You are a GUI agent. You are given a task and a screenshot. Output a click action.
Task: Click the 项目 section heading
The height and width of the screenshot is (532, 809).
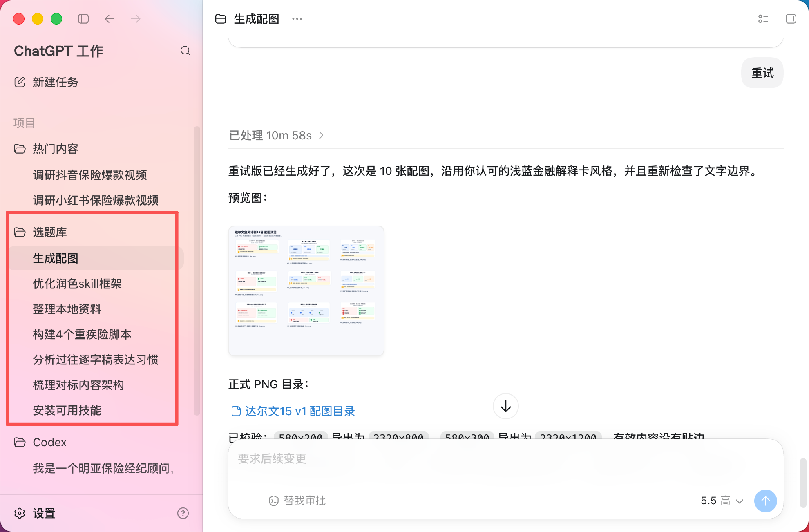click(24, 123)
